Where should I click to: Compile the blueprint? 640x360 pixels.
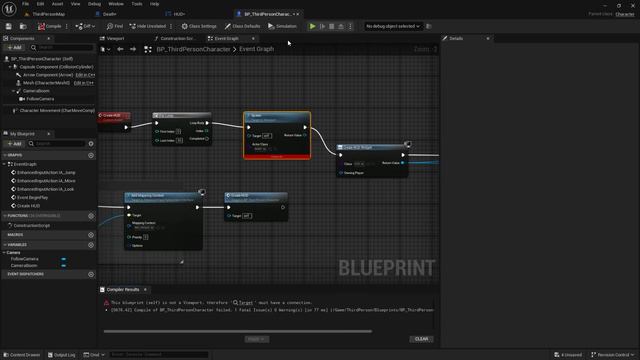click(49, 26)
